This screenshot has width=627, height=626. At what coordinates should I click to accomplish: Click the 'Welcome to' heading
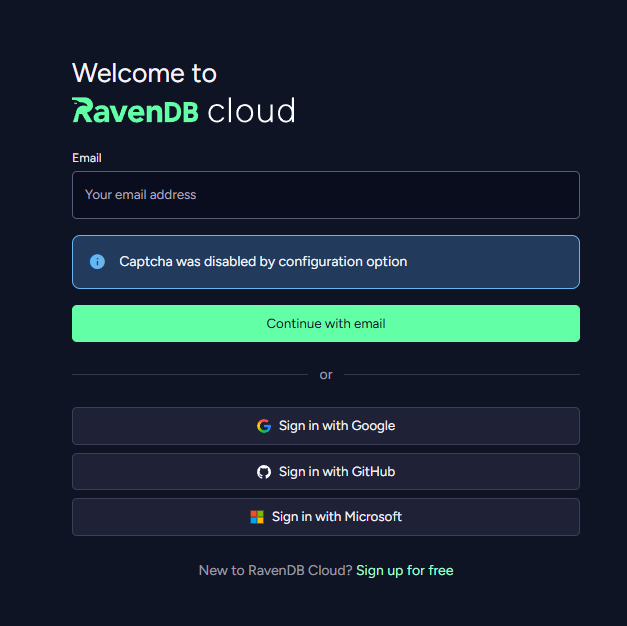coord(144,73)
